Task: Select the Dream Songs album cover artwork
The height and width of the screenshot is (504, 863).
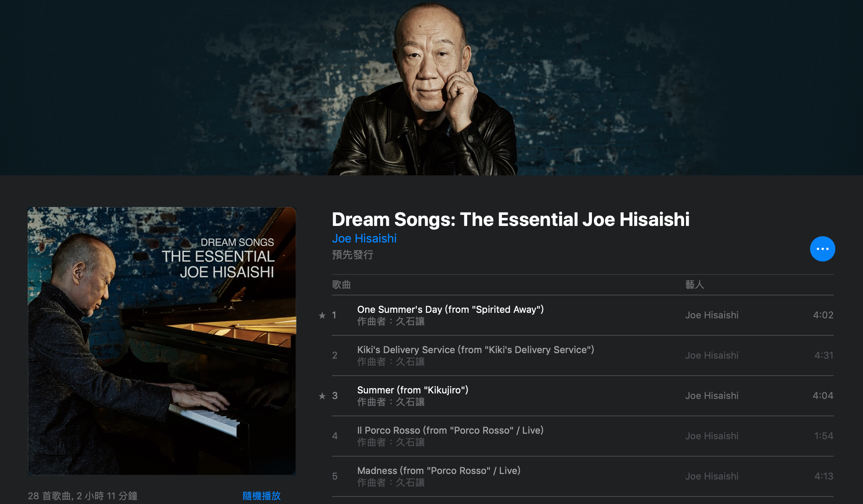Action: click(162, 341)
